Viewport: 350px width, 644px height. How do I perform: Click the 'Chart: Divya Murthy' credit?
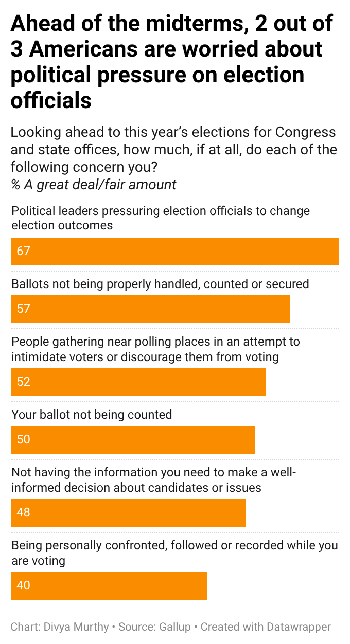click(x=60, y=627)
